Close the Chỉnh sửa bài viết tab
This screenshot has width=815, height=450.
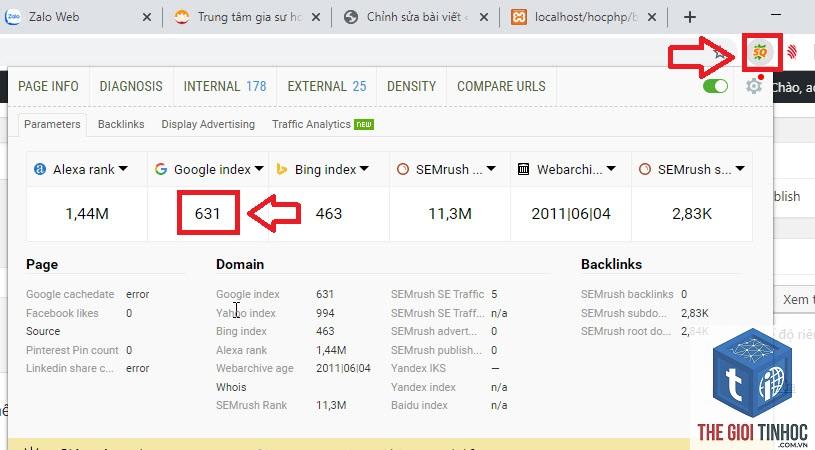(484, 17)
